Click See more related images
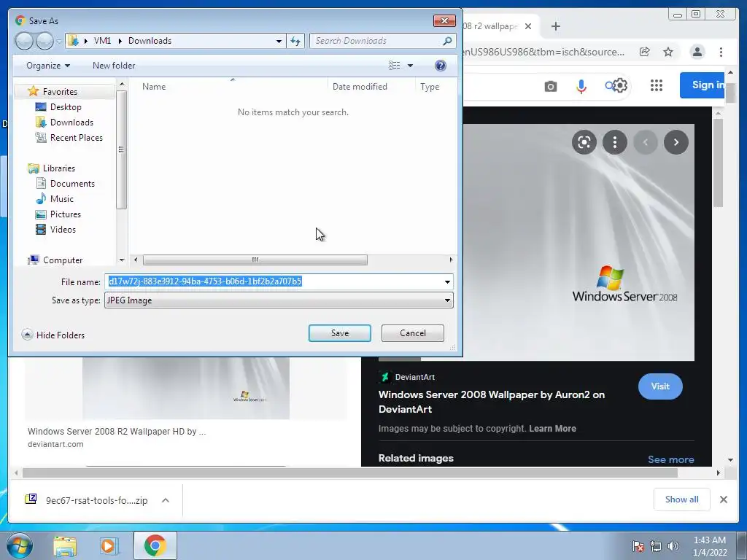Screen dimensions: 747x560 click(x=671, y=459)
